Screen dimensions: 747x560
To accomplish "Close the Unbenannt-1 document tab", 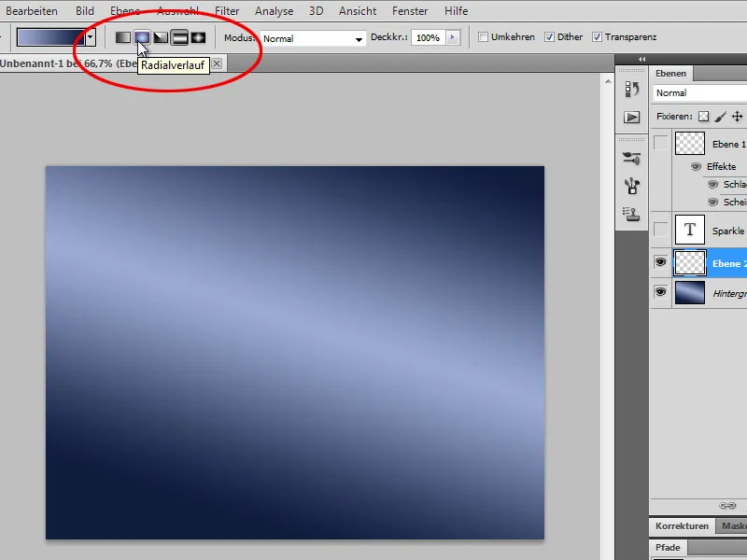I will coord(217,63).
